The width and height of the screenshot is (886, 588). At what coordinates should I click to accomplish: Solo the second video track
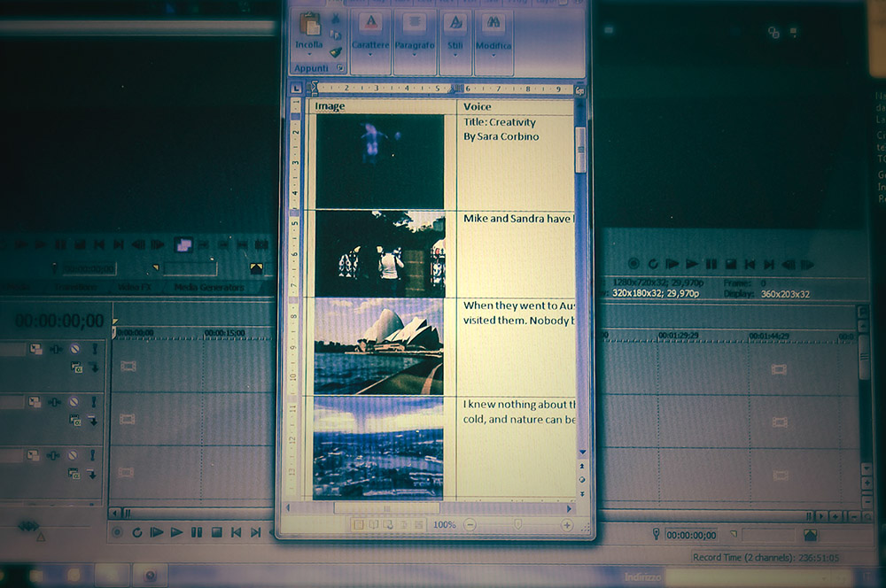pyautogui.click(x=94, y=402)
